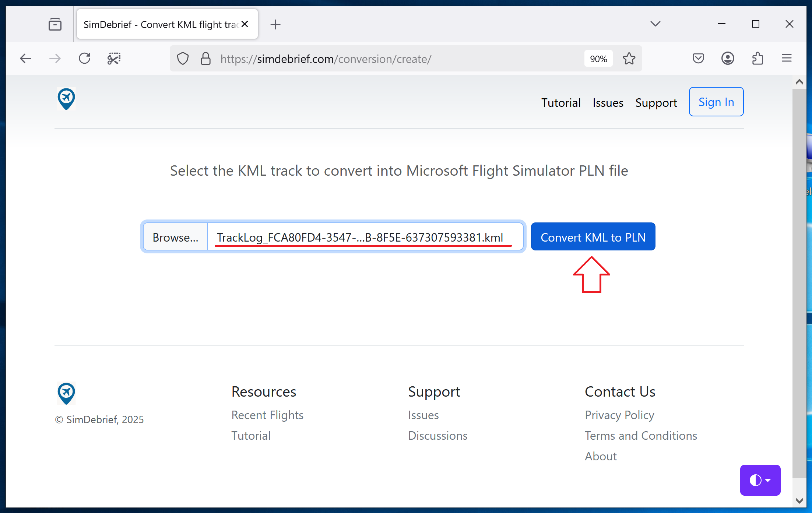This screenshot has height=513, width=812.
Task: Click the Convert KML to PLN button
Action: tap(593, 236)
